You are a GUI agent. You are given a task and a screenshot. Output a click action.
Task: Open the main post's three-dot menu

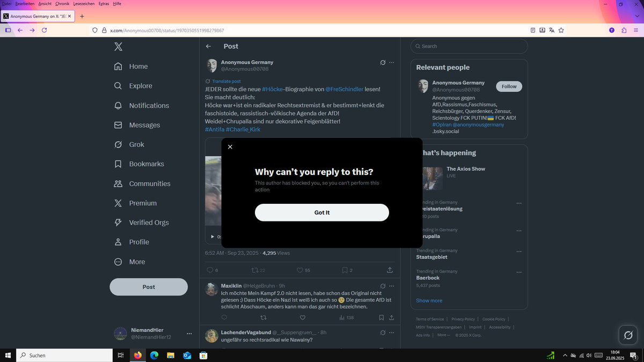click(x=392, y=63)
